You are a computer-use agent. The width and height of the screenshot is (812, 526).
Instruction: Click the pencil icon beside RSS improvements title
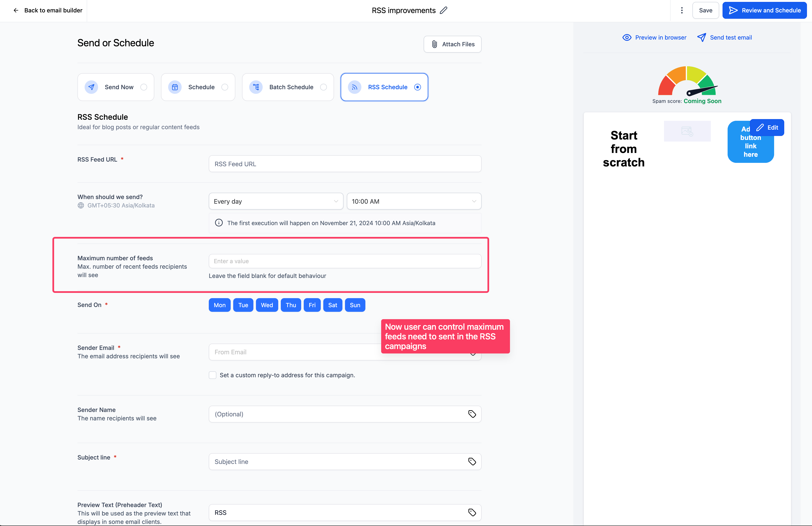pyautogui.click(x=443, y=10)
